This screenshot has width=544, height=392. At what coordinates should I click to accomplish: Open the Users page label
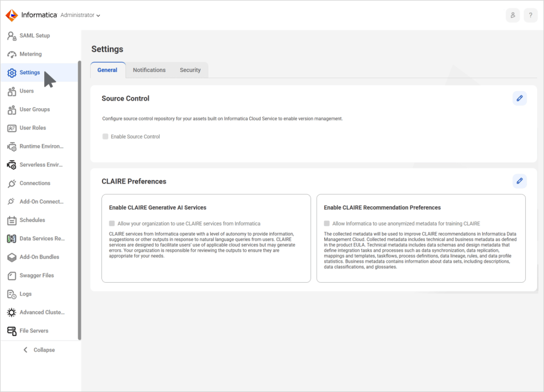click(x=27, y=91)
